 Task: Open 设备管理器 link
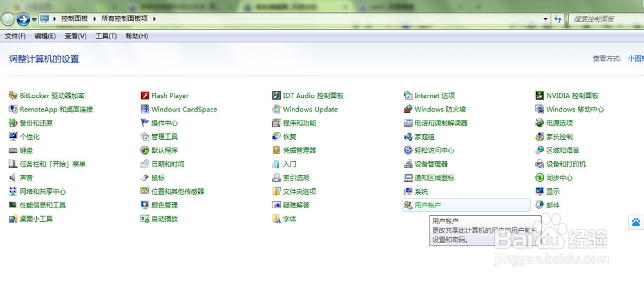(431, 164)
